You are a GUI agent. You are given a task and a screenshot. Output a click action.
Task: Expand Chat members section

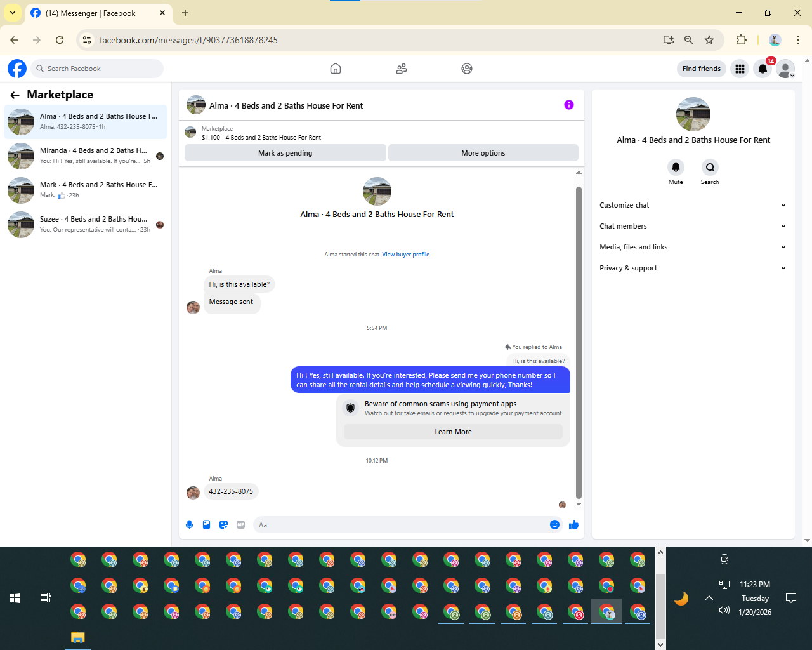(693, 226)
